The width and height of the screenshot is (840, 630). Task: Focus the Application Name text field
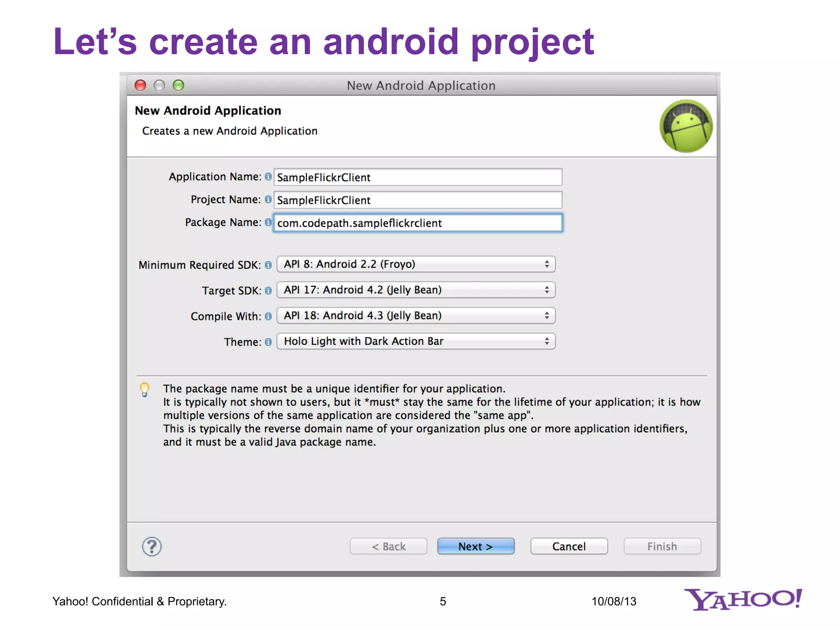[x=418, y=177]
